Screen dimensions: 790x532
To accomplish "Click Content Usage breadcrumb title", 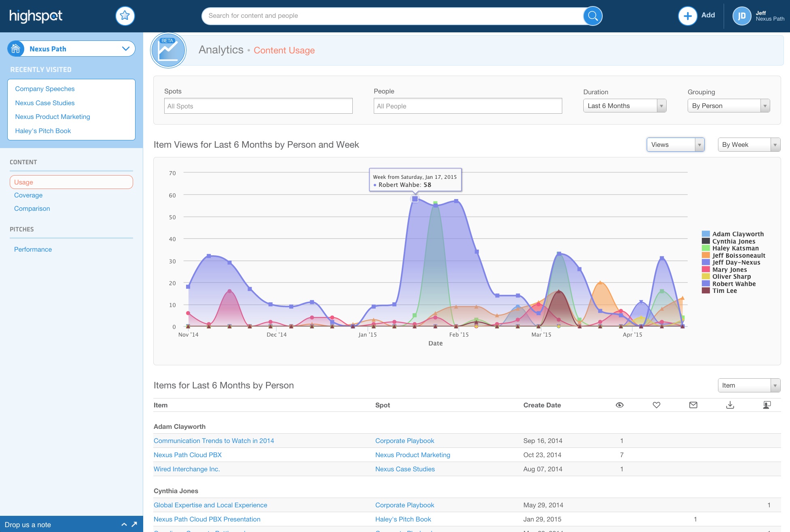I will (284, 50).
